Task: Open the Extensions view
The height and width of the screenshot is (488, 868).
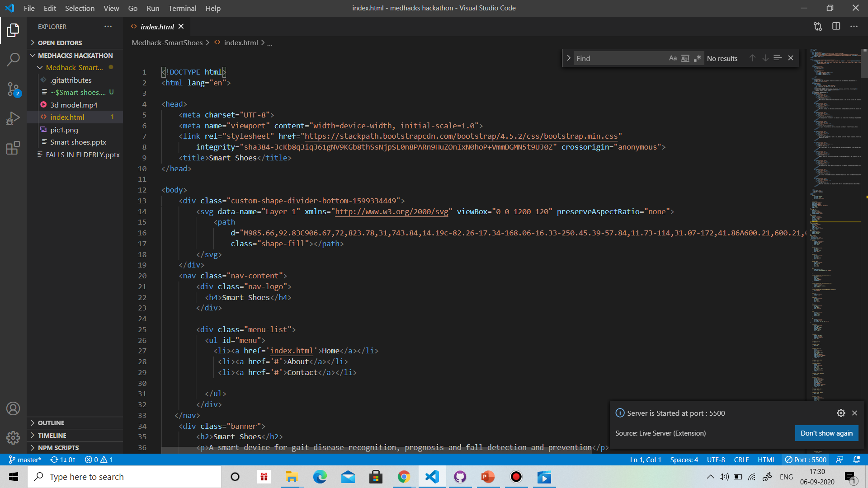Action: pos(13,148)
